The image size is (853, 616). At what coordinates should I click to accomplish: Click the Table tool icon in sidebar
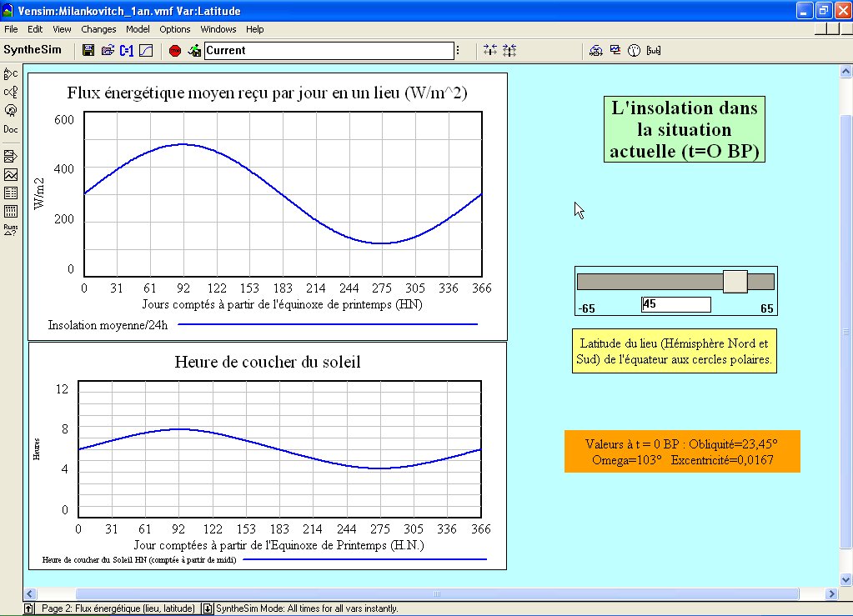(x=11, y=193)
